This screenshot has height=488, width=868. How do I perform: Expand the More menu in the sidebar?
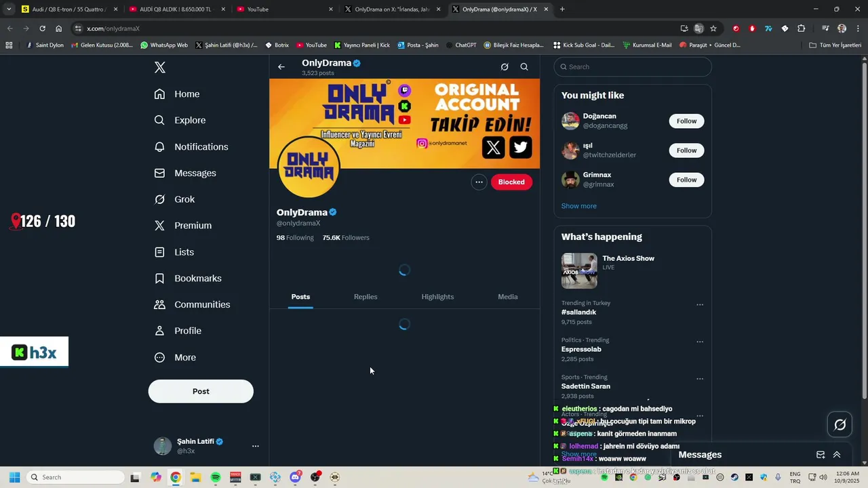pyautogui.click(x=174, y=357)
